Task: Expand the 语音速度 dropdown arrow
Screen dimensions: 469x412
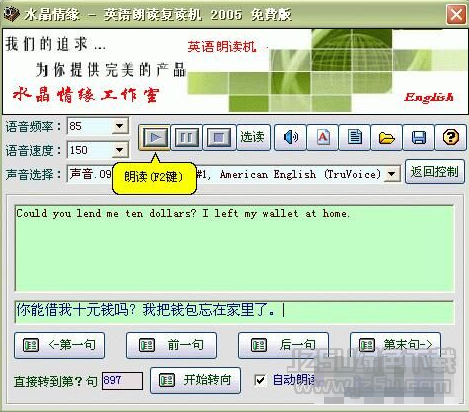Action: coord(119,150)
